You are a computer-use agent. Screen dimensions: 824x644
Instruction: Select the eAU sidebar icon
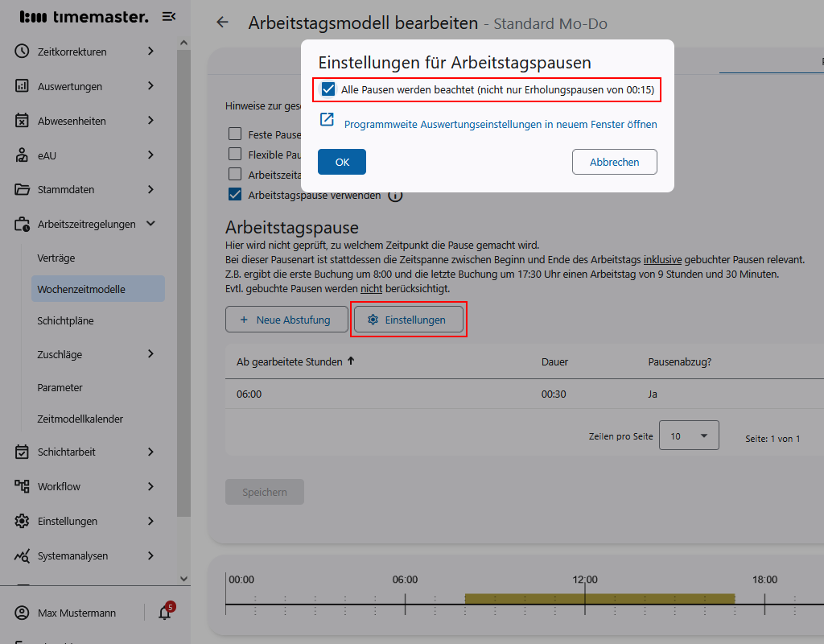point(23,155)
